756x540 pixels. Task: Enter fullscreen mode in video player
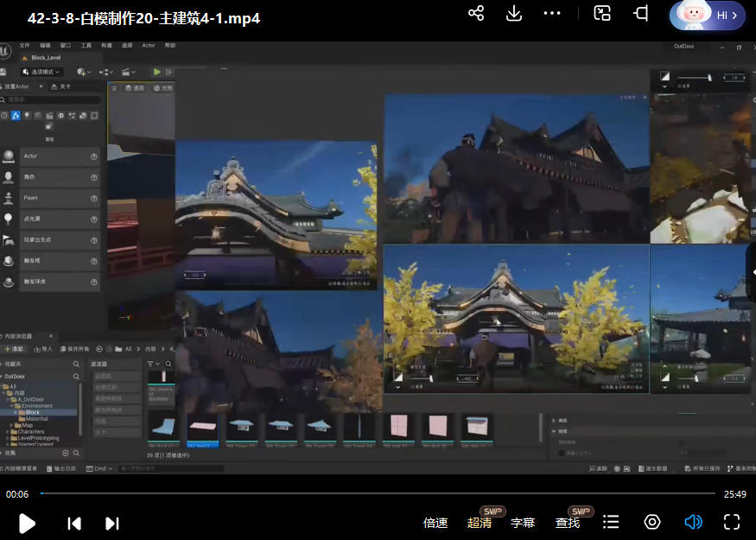coord(731,522)
